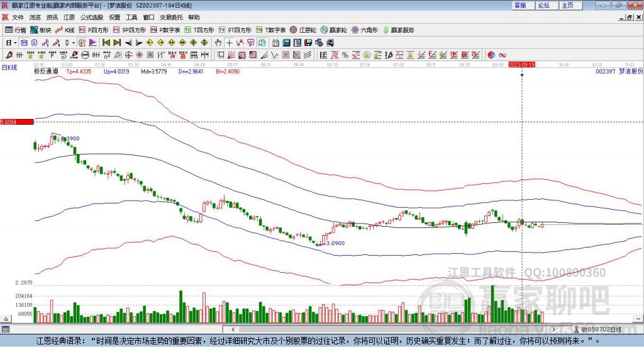Click the 主页 button in title bar
The width and height of the screenshot is (644, 347).
571,5
